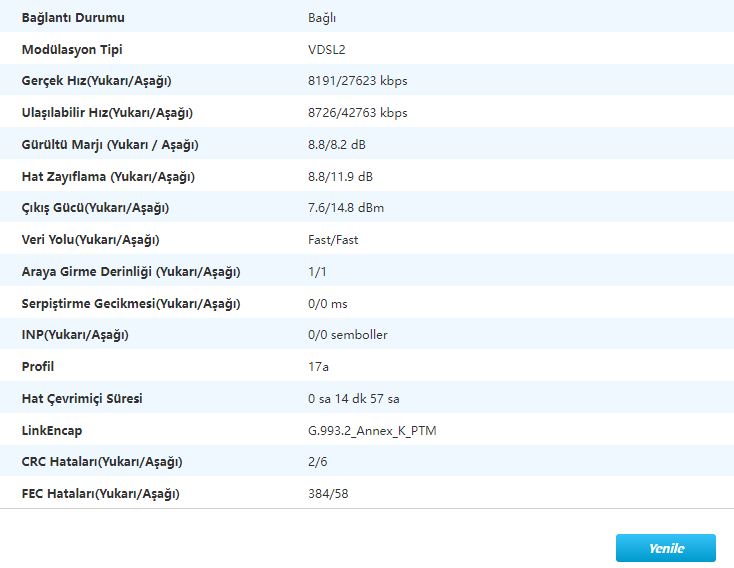The height and width of the screenshot is (568, 734).
Task: Select the '0 sa 14 dk 57 sa' uptime value
Action: coord(353,398)
